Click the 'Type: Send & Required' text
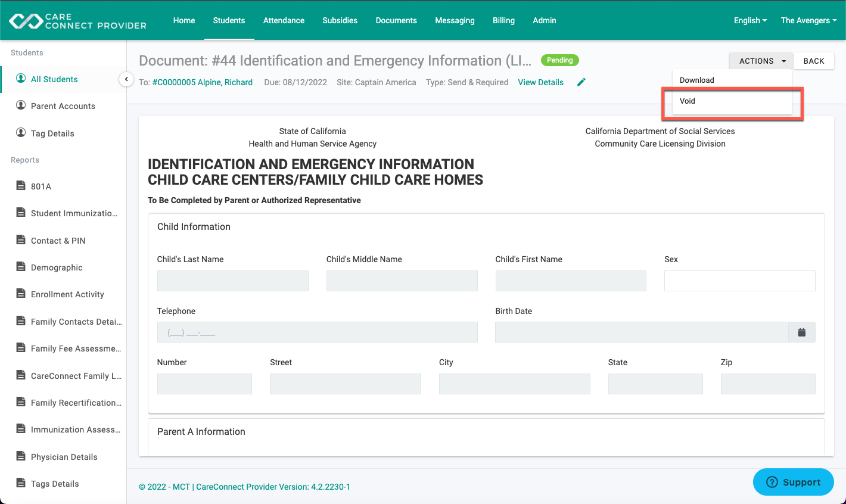This screenshot has width=846, height=504. [x=467, y=82]
